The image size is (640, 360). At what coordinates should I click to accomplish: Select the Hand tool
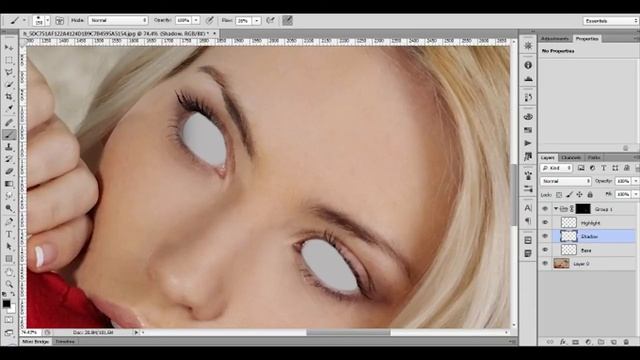[9, 272]
